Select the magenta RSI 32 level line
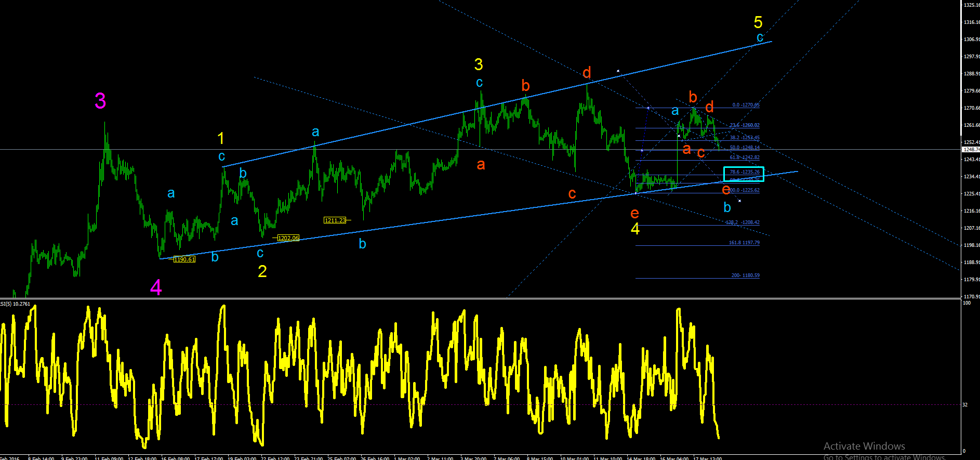980x460 pixels. coord(480,404)
